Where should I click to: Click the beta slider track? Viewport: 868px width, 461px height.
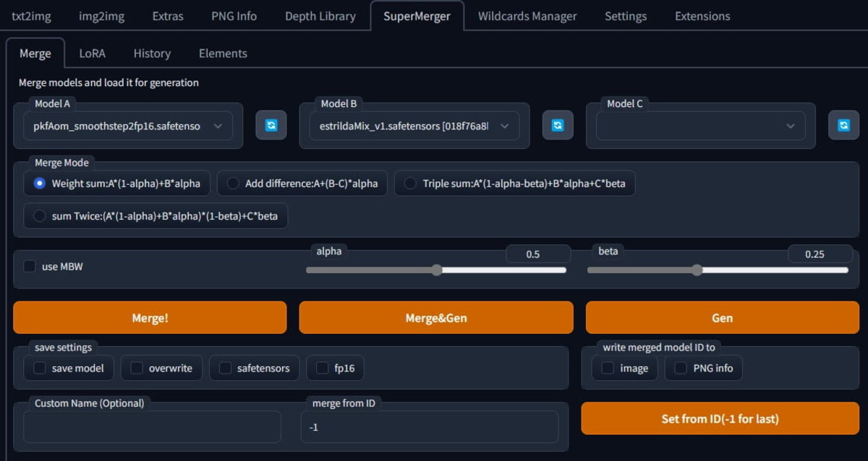click(x=718, y=270)
